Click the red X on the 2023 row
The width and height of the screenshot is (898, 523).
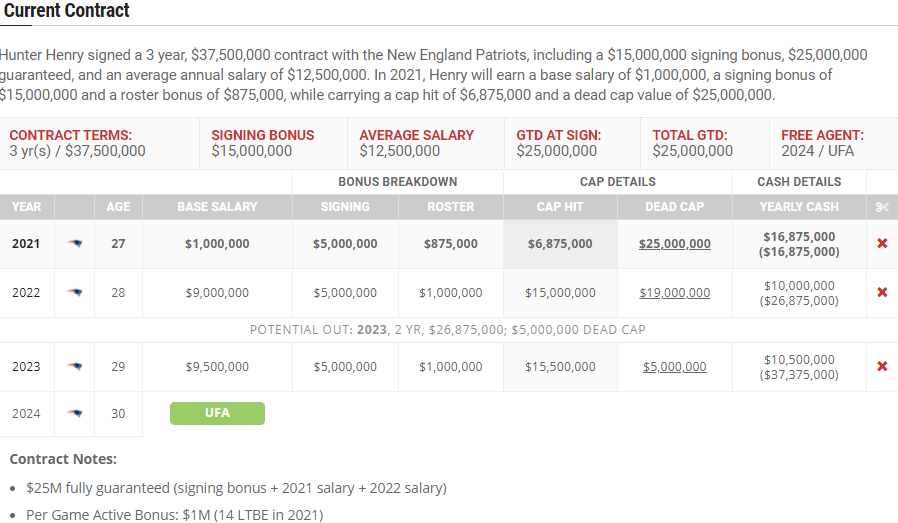coord(882,367)
